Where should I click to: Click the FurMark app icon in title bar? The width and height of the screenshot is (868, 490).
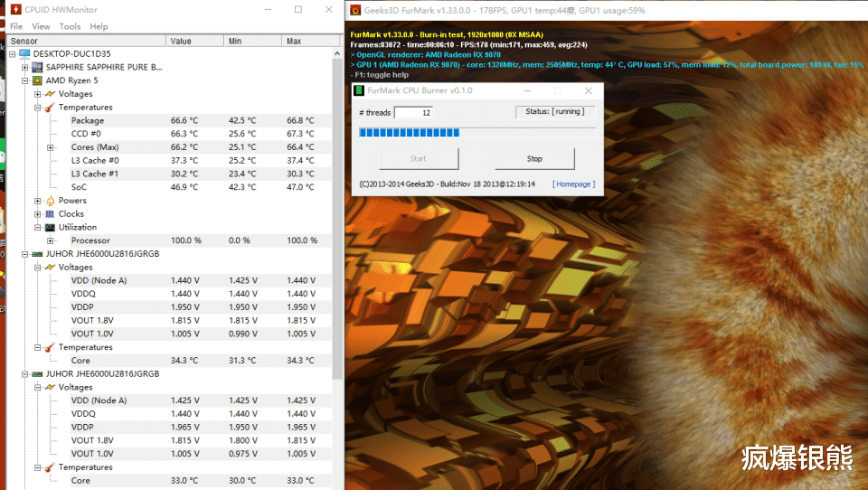click(355, 10)
